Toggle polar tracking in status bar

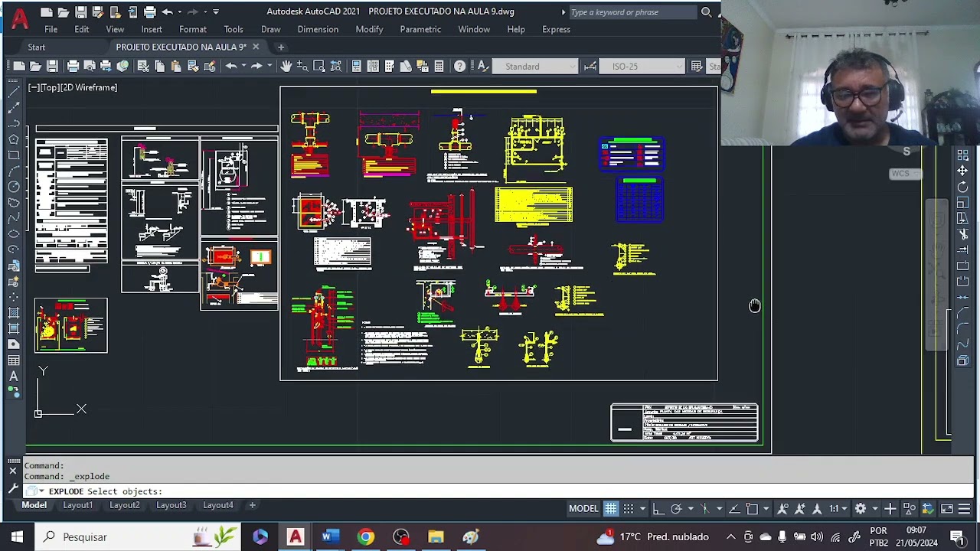676,508
